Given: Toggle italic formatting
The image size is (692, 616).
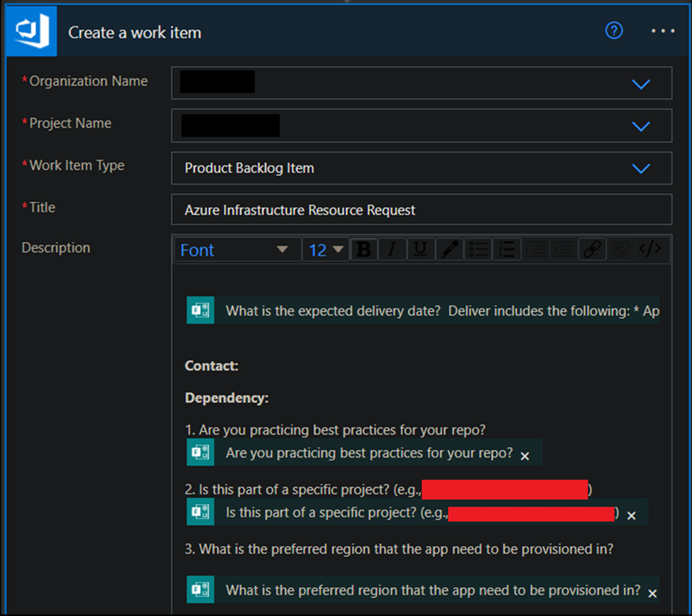Looking at the screenshot, I should (x=392, y=249).
